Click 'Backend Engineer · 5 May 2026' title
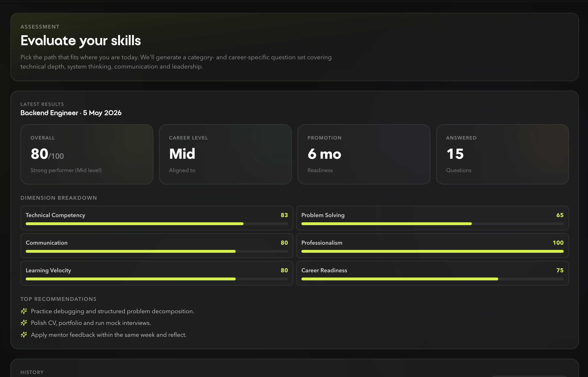The image size is (588, 377). (71, 113)
